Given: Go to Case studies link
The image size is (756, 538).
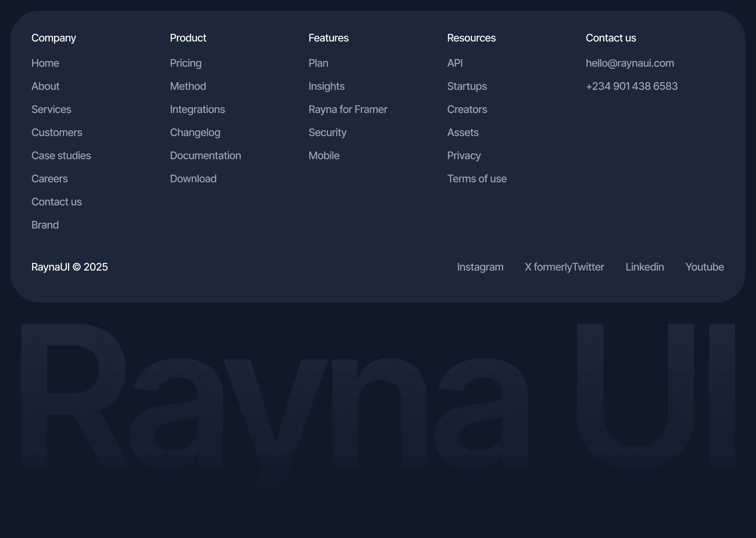Looking at the screenshot, I should [61, 155].
